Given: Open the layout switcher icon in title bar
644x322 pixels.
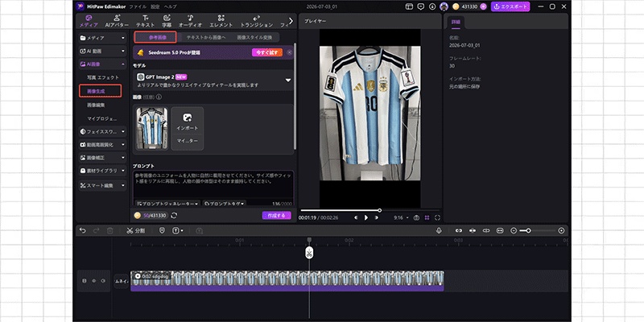Looking at the screenshot, I should coord(409,6).
